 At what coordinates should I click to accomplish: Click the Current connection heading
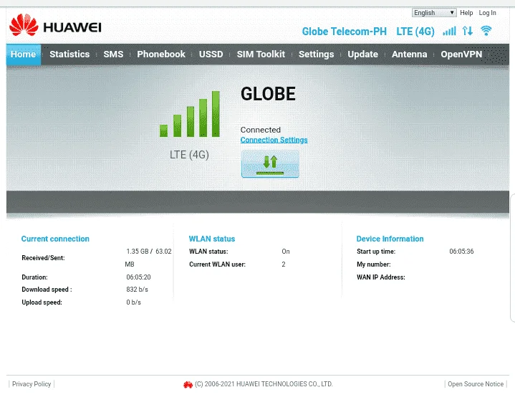coord(55,239)
